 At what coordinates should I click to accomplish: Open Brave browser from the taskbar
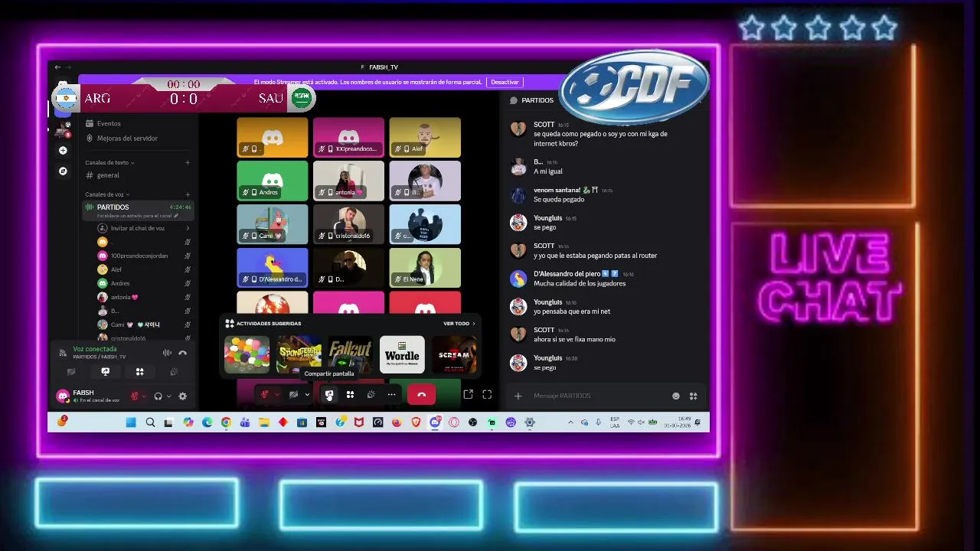pos(416,422)
